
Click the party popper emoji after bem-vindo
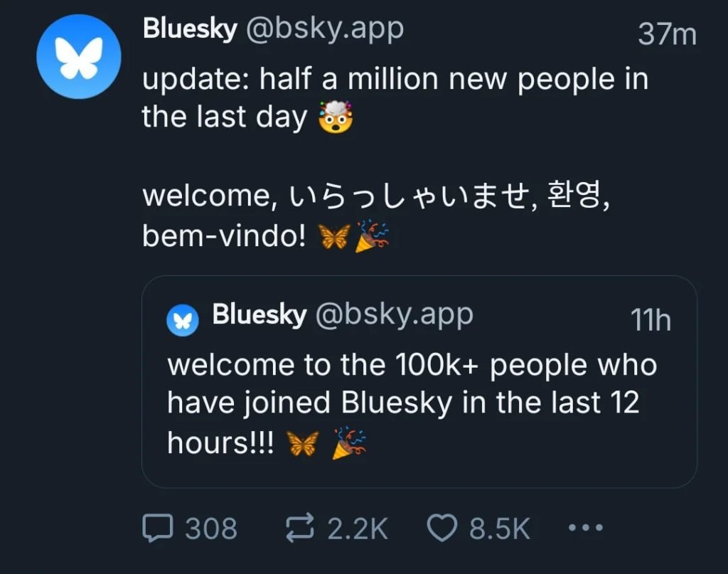pos(373,237)
